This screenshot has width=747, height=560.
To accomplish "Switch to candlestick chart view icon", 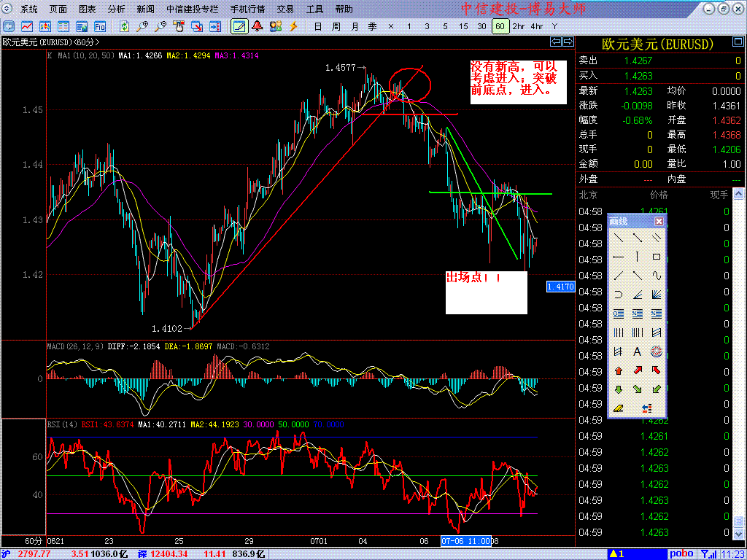I will [x=45, y=27].
